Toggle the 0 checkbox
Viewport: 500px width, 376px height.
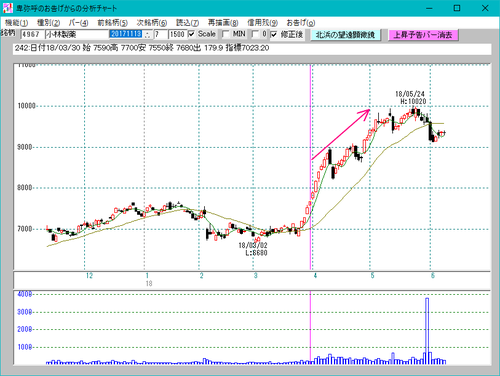(x=255, y=34)
